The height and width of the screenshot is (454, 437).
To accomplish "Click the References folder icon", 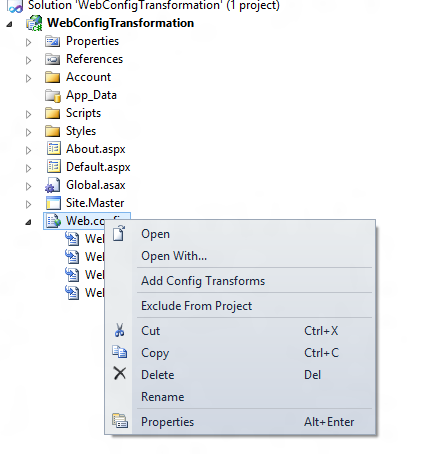I will (52, 59).
